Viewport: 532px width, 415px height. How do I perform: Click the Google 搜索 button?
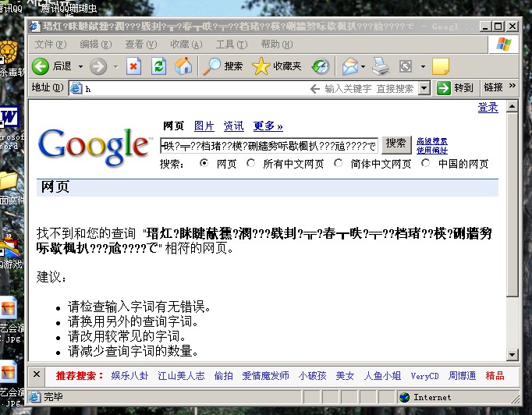pos(396,145)
